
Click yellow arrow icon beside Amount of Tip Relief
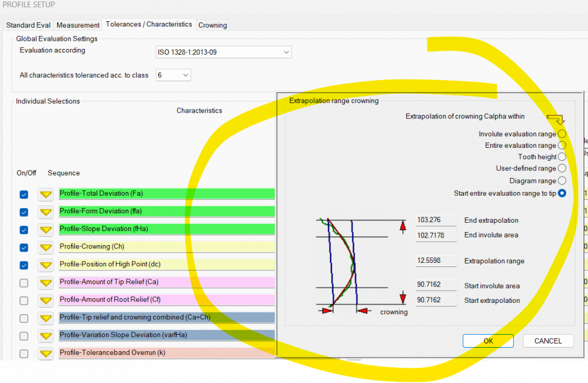(46, 283)
